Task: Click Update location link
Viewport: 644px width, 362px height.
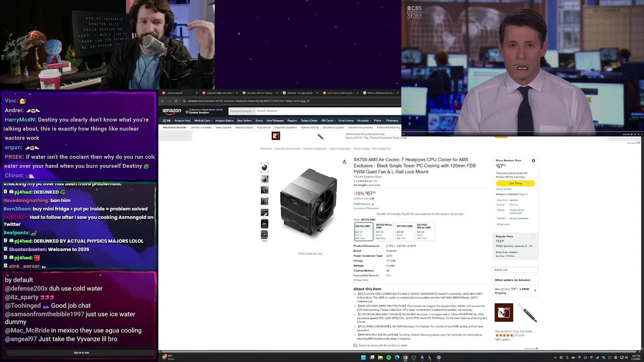Action: coord(199,113)
